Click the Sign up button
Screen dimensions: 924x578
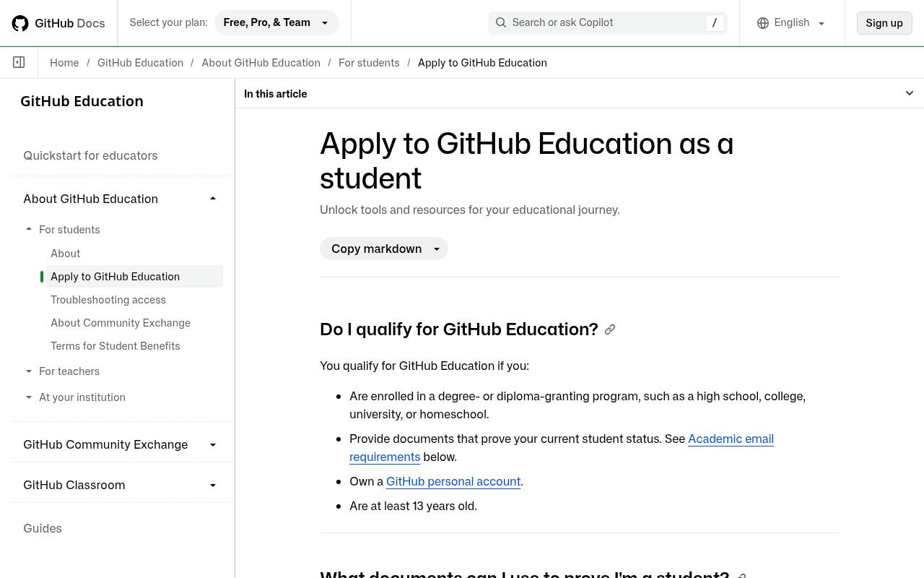[x=884, y=22]
